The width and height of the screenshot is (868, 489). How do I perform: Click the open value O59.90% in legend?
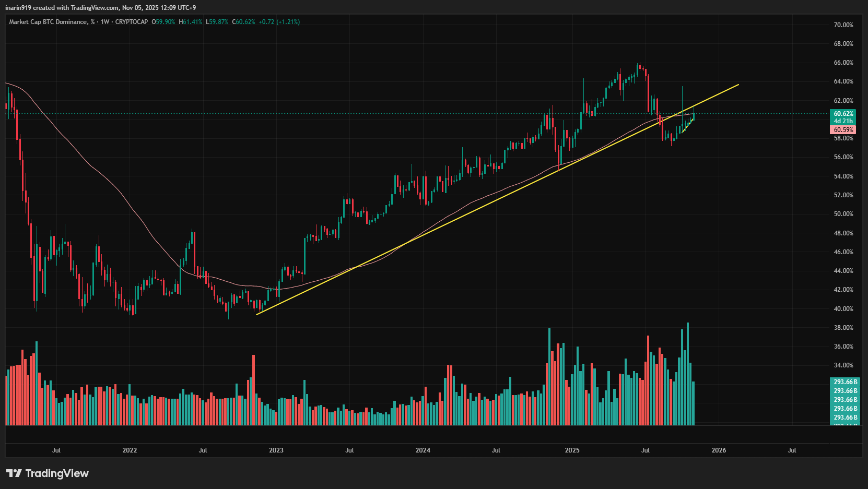163,22
